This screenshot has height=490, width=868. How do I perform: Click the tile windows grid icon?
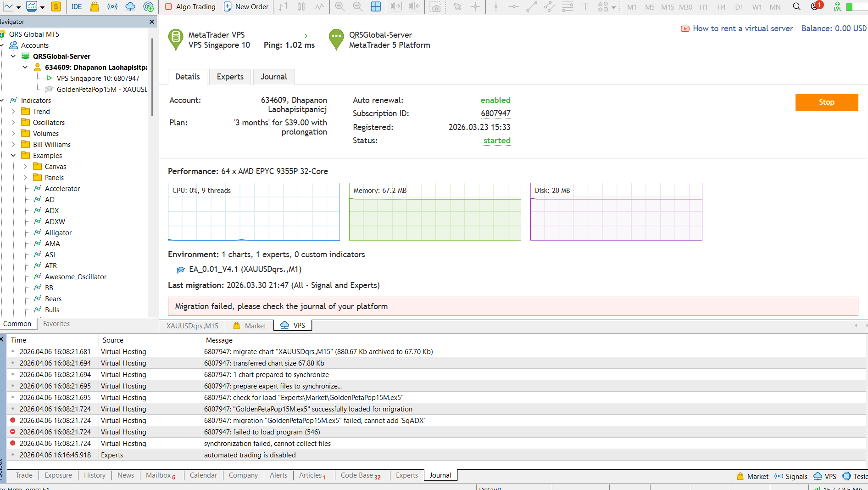pyautogui.click(x=376, y=6)
